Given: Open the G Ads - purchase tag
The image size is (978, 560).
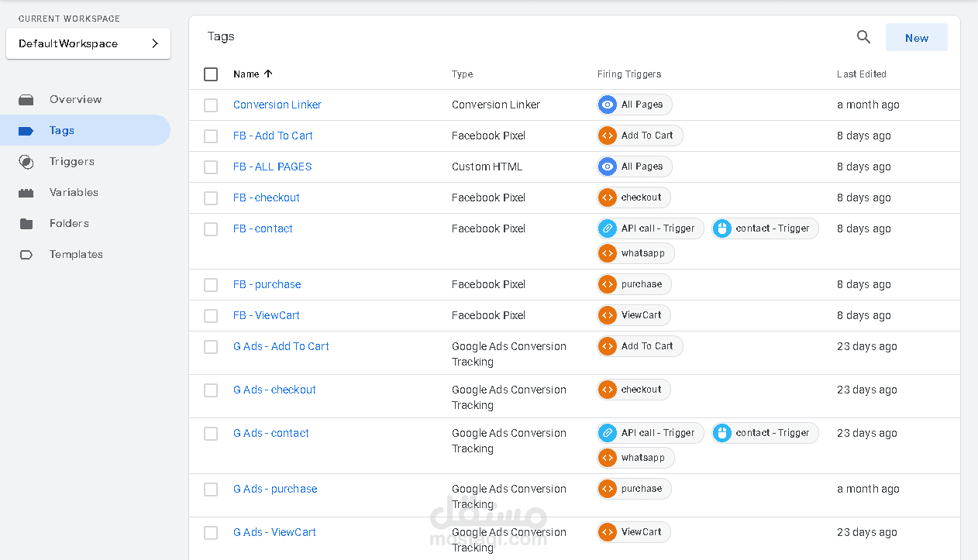Looking at the screenshot, I should click(x=275, y=489).
